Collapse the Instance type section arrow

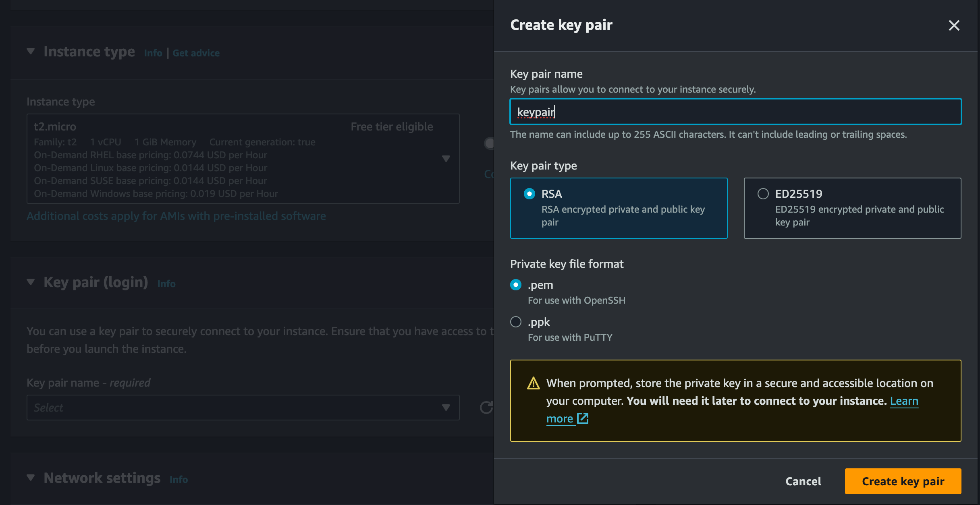[31, 52]
